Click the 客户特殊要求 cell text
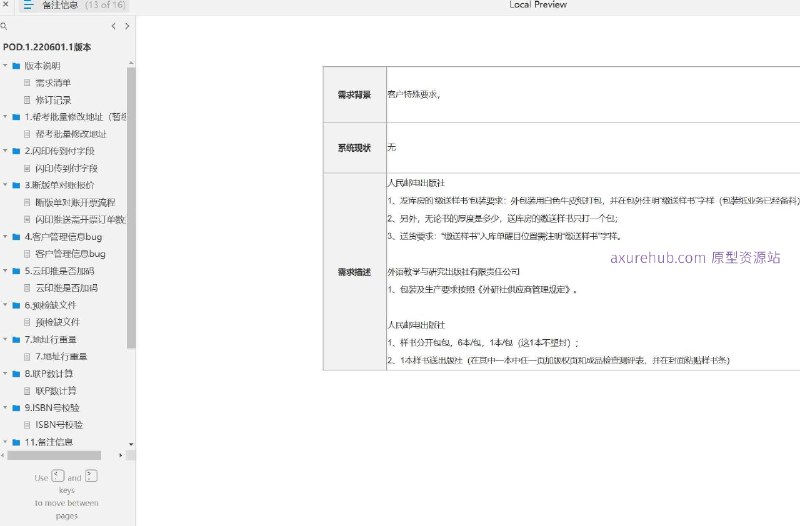Image resolution: width=800 pixels, height=526 pixels. coord(413,94)
